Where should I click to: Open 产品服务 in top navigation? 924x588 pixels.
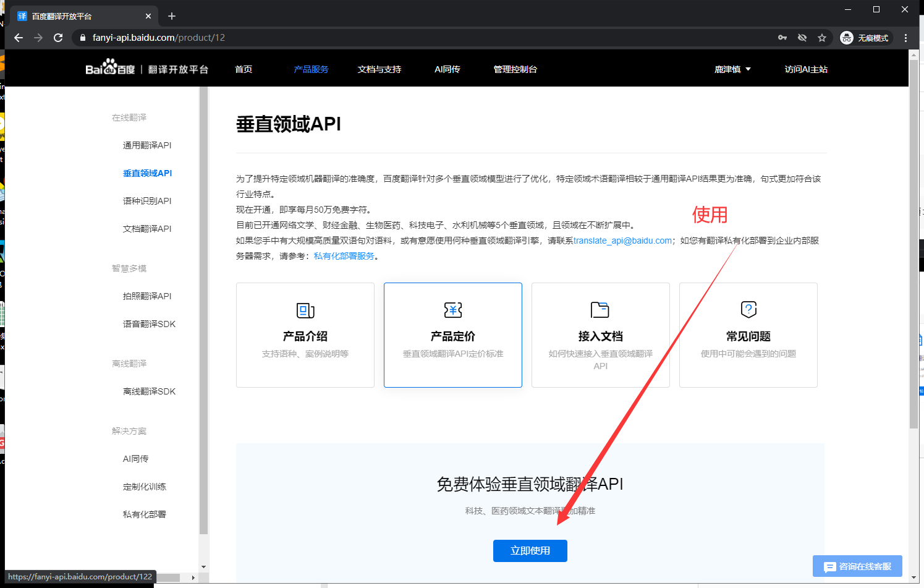pos(311,69)
